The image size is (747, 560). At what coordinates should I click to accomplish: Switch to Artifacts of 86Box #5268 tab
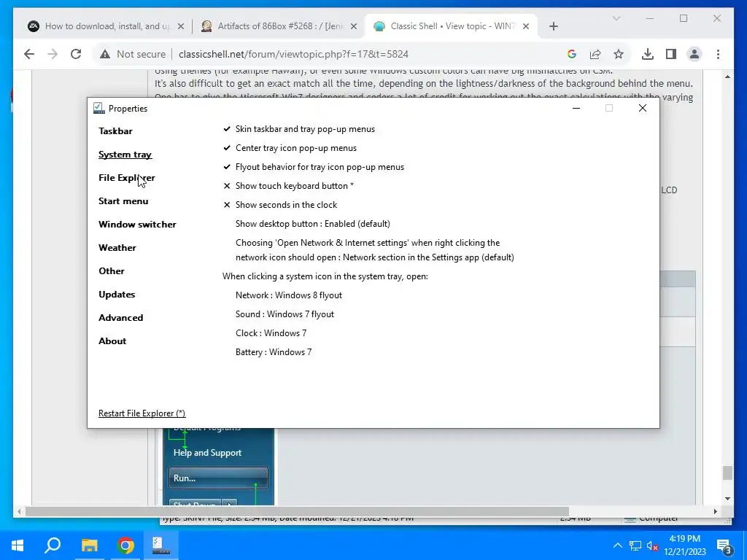pos(279,26)
